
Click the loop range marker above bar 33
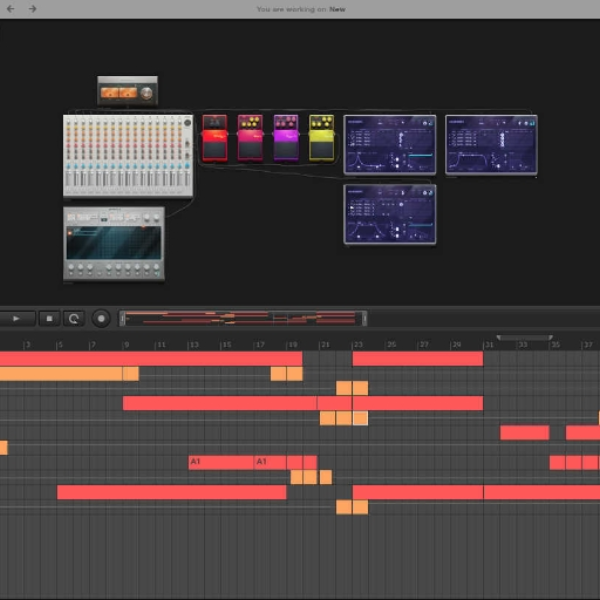524,338
